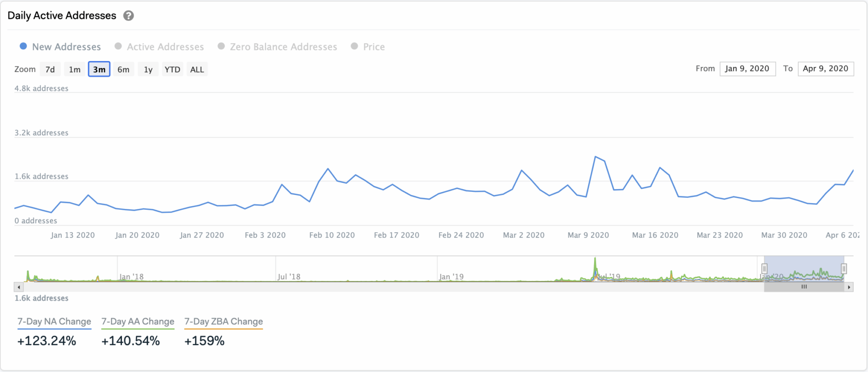This screenshot has width=868, height=372.
Task: Enable Zero Balance Addresses series
Action: [x=277, y=47]
